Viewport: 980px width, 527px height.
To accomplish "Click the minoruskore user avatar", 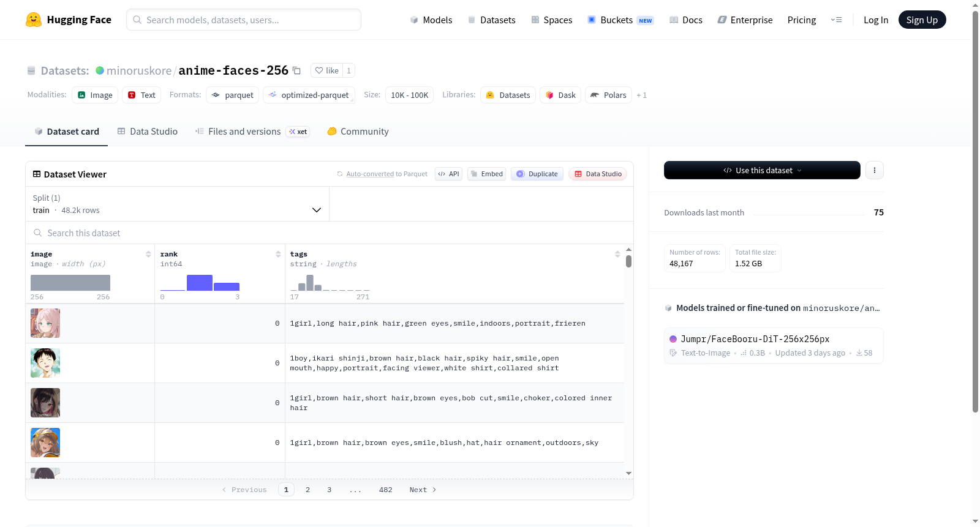I will click(x=100, y=70).
